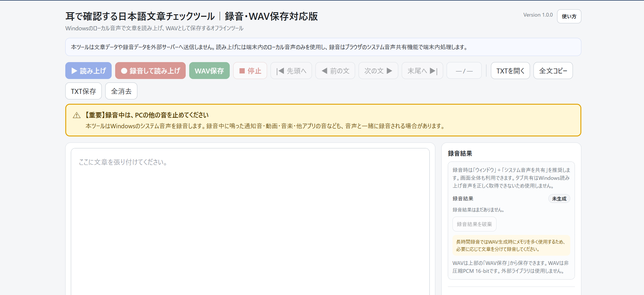Click the 未生成 status badge

click(x=559, y=199)
